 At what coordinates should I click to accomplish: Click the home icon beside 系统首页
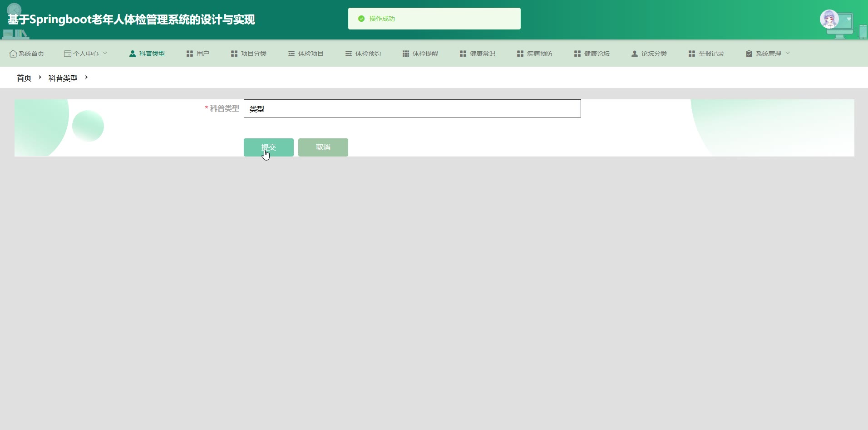pyautogui.click(x=13, y=54)
